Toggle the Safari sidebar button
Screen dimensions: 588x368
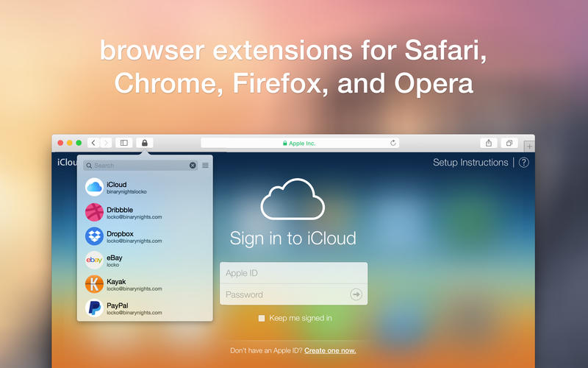[x=124, y=143]
